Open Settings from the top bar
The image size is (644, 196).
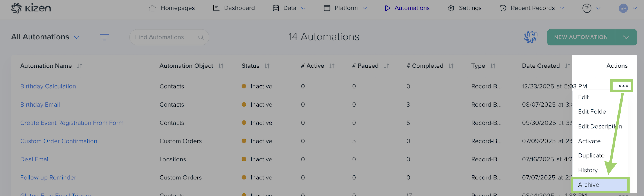click(465, 8)
